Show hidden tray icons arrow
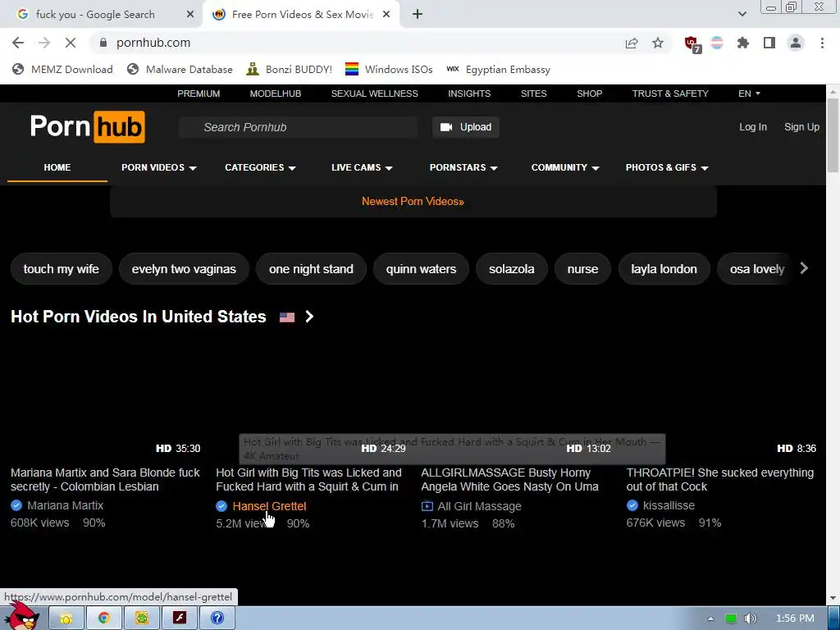The width and height of the screenshot is (840, 630). [x=711, y=619]
